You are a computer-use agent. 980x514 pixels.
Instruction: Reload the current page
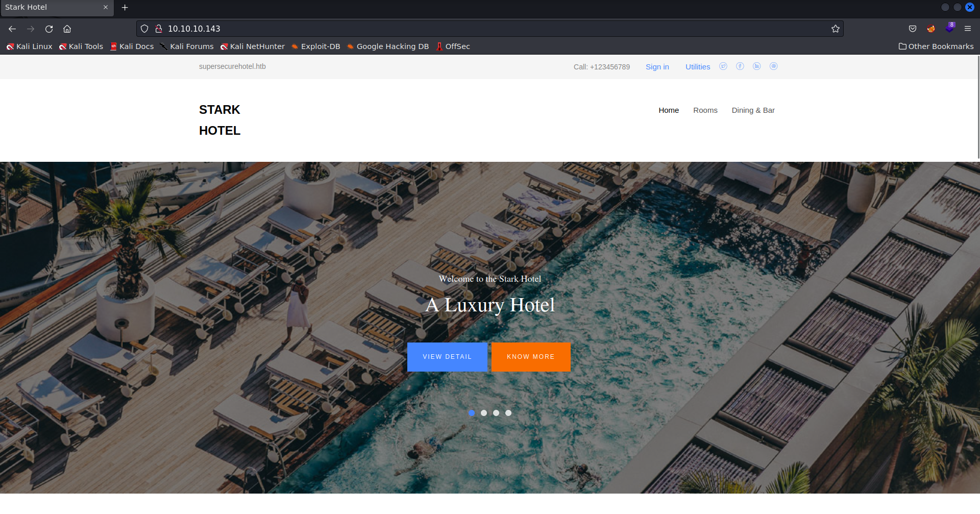point(49,29)
